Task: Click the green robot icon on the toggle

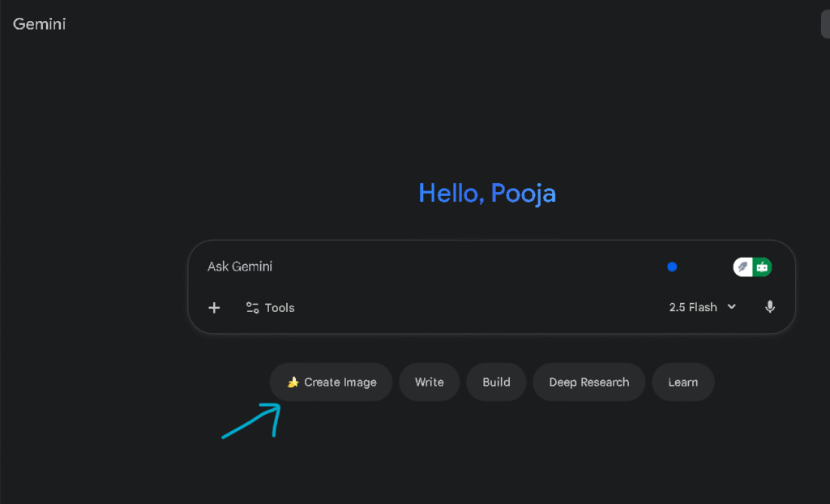Action: tap(762, 266)
